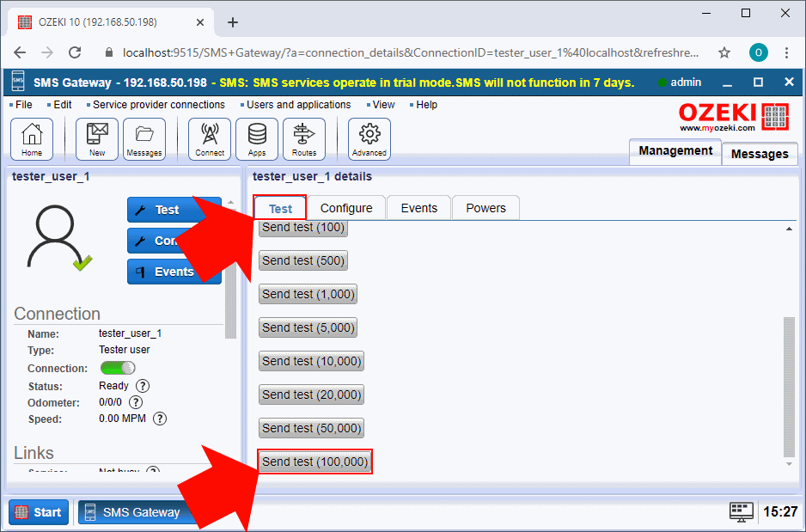
Task: Click the admin user indicator
Action: pos(680,83)
